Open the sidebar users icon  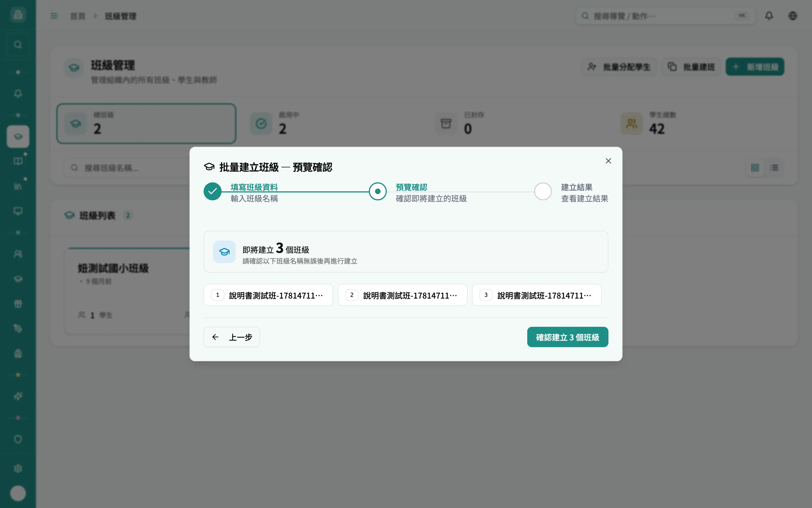click(18, 254)
